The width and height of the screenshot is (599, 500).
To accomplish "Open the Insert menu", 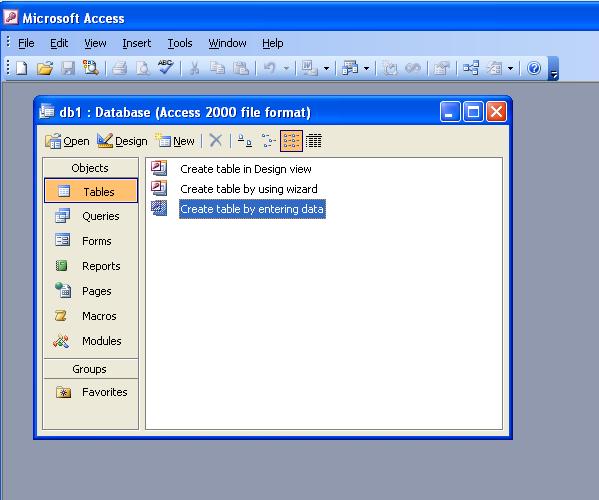I will 136,44.
